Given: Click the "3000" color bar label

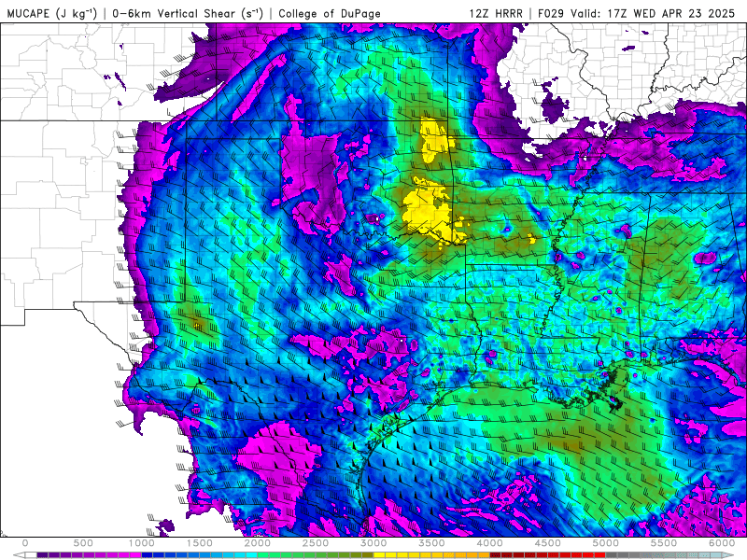Looking at the screenshot, I should click(374, 543).
